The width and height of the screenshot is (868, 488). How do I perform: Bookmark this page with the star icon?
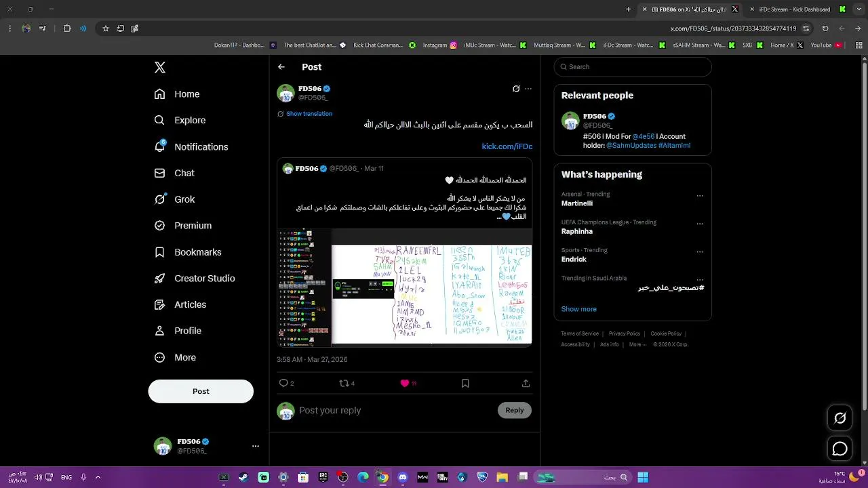[106, 28]
